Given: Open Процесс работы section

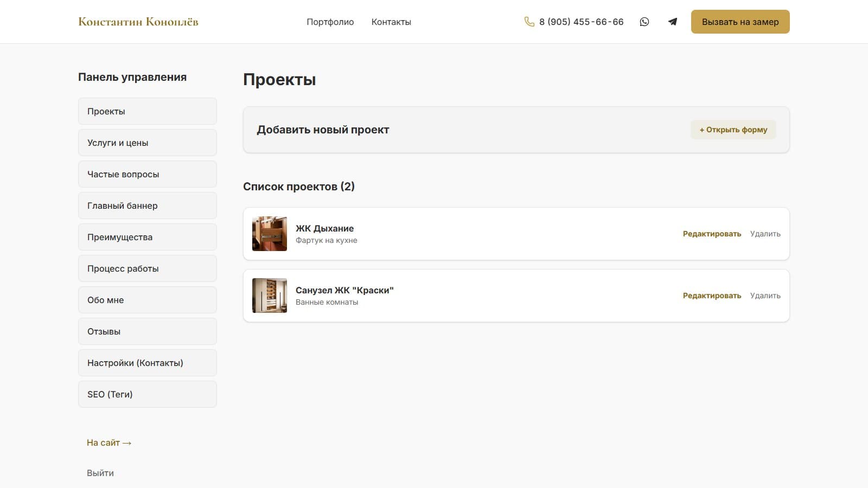Looking at the screenshot, I should [148, 268].
